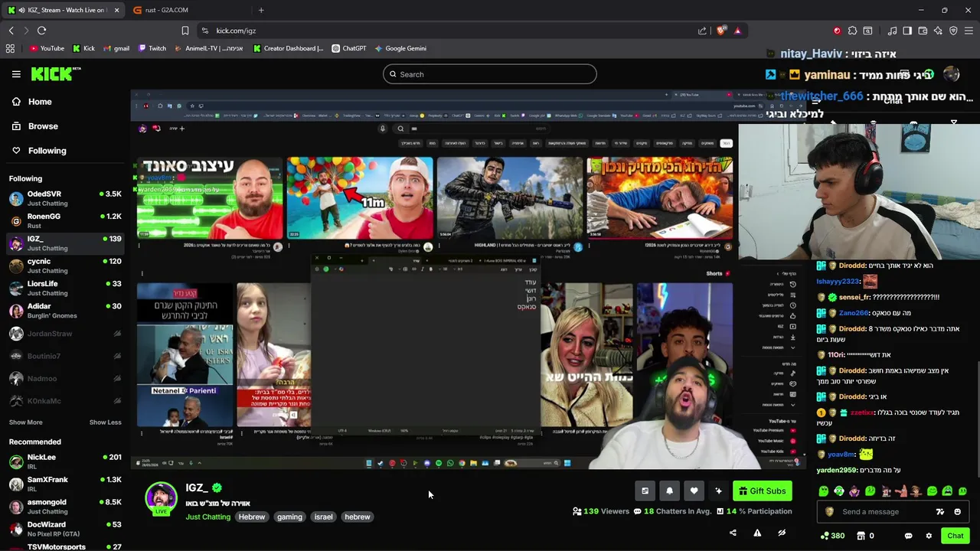Open RonenGG channel in Following list
Image resolution: width=980 pixels, height=551 pixels.
click(x=65, y=221)
